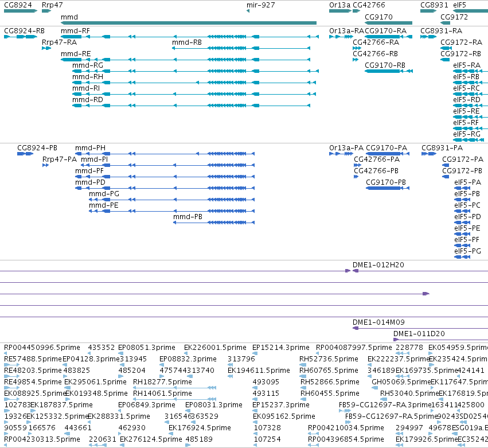
Task: Click the EK194611.5prime EST label
Action: coord(259,370)
